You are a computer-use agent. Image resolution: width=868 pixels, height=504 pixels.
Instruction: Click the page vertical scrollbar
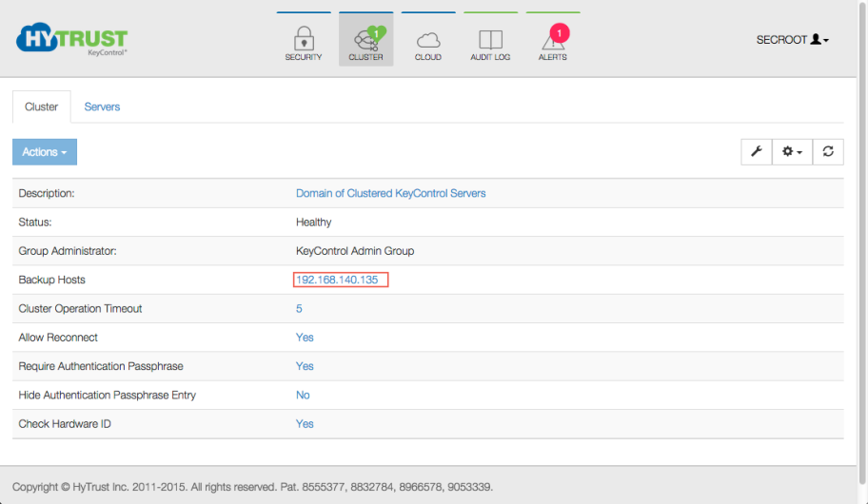pos(863,242)
